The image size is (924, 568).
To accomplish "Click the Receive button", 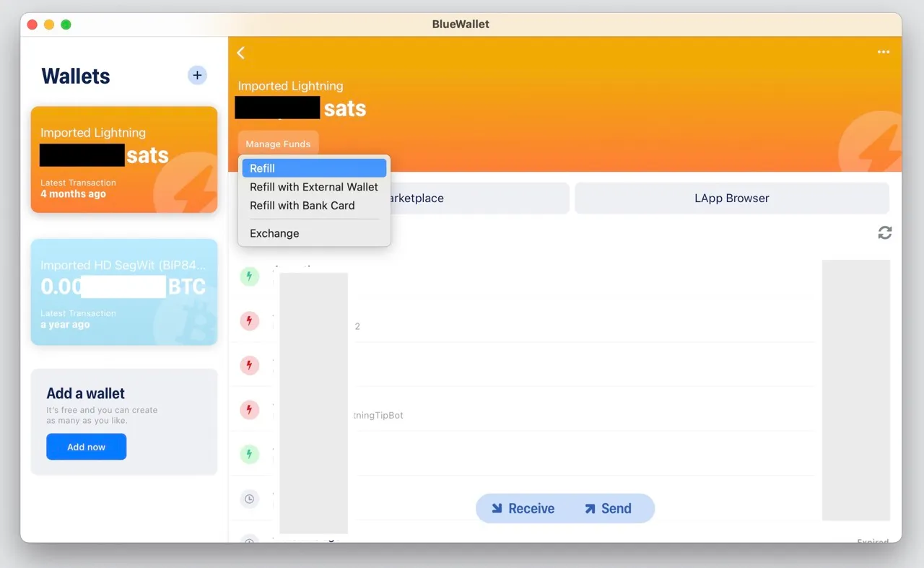I will 523,509.
